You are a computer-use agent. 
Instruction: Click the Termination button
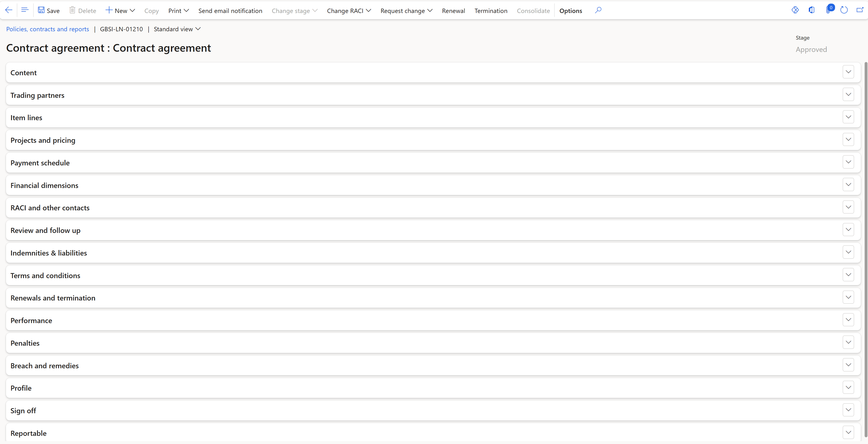[x=491, y=10]
